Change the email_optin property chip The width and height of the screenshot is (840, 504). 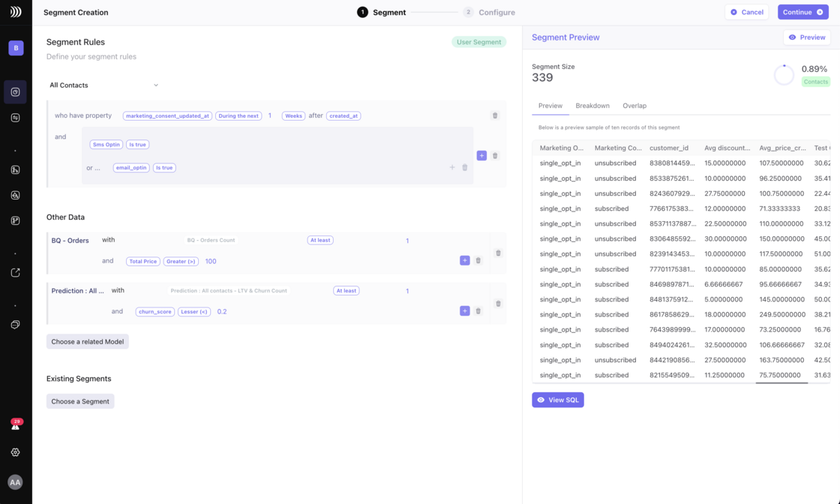[131, 168]
